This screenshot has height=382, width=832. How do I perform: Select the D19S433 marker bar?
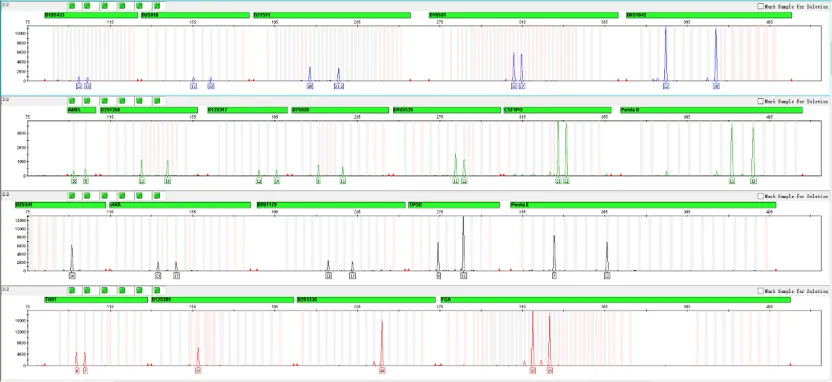(x=91, y=15)
